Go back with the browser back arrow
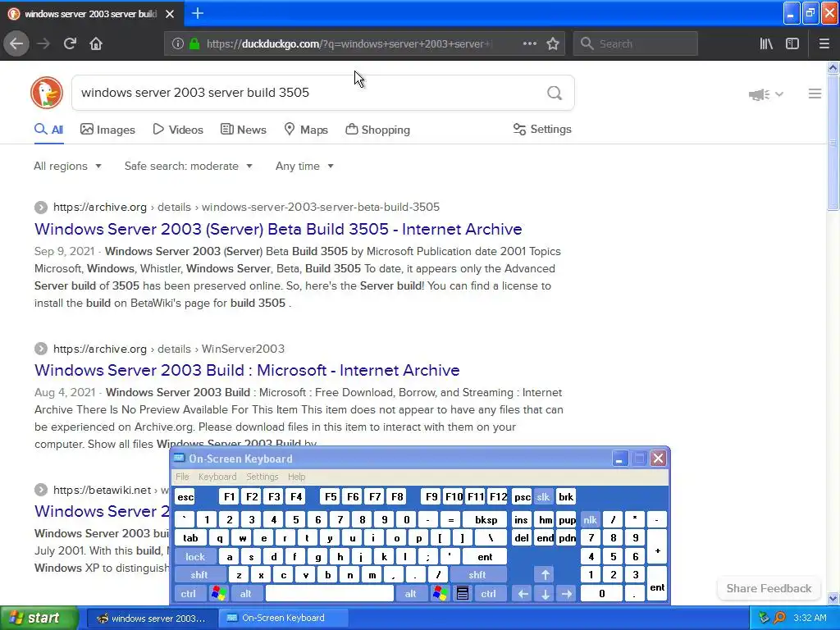 [x=16, y=43]
